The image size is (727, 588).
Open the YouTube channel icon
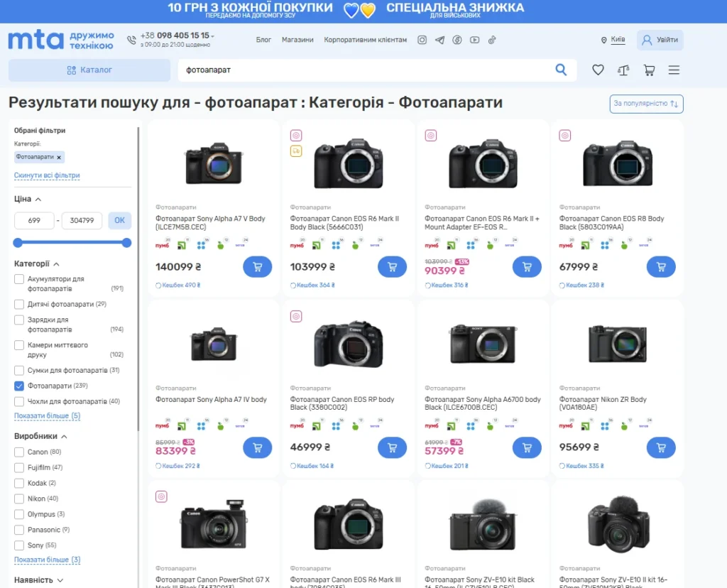click(x=474, y=40)
